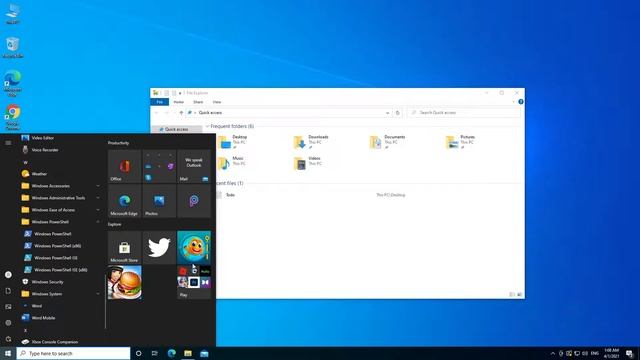Switch to the Home ribbon tab
Screen dimensions: 640x360
point(179,102)
